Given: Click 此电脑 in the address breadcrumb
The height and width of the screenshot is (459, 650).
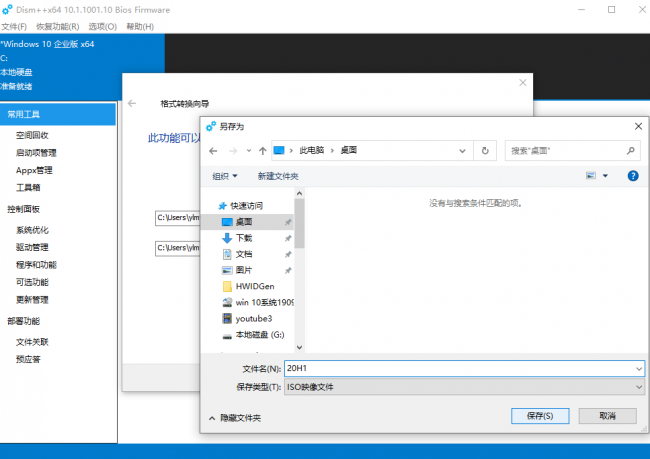Looking at the screenshot, I should click(312, 151).
